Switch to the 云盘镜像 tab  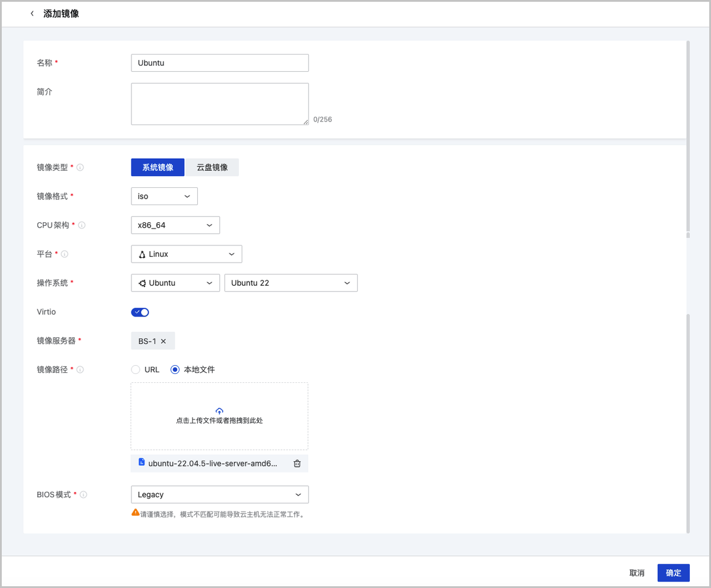[212, 168]
